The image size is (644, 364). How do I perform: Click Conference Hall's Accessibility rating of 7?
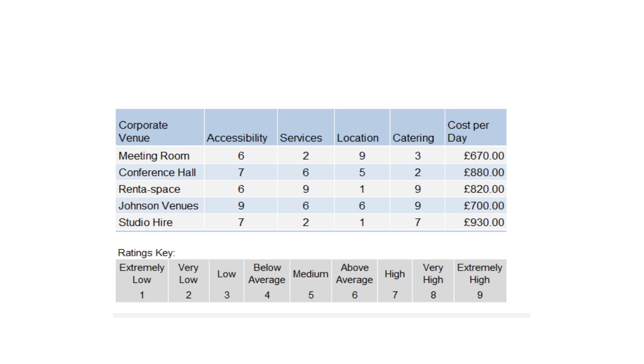[x=241, y=173]
